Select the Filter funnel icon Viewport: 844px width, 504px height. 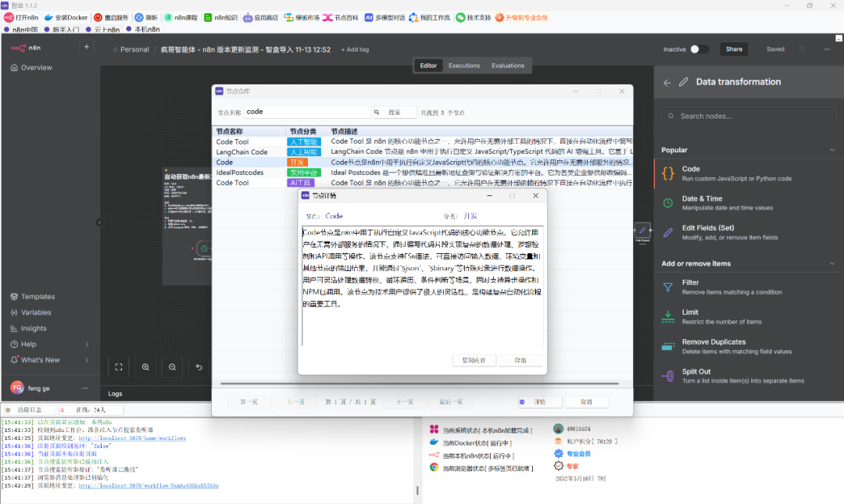point(668,288)
